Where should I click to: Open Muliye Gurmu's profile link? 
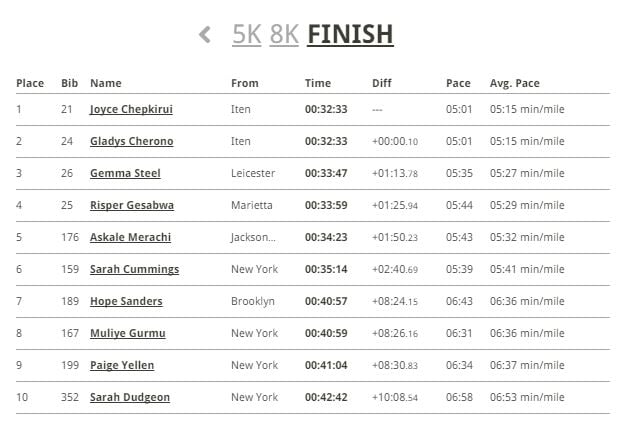click(128, 333)
